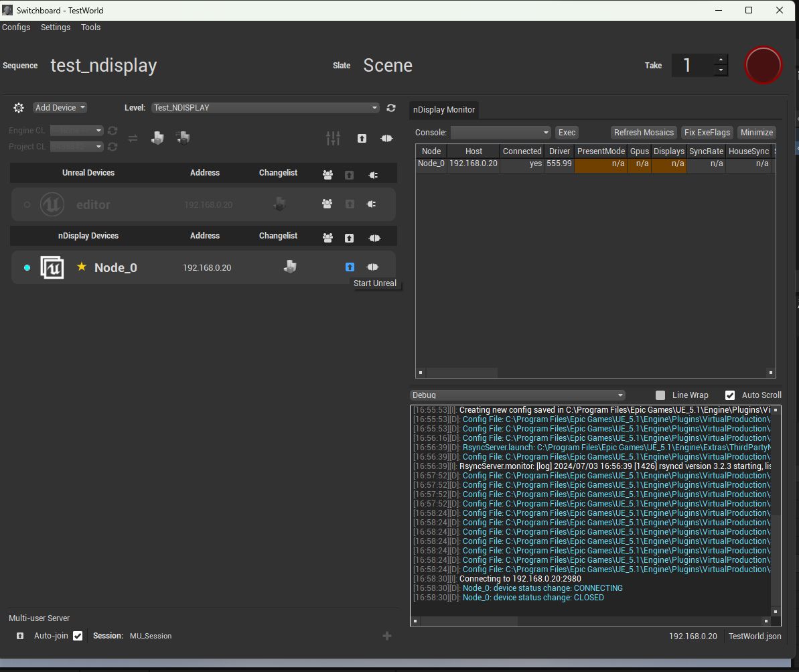Click the connect plug in nDisplay Devices header
Image resolution: width=799 pixels, height=672 pixels.
374,238
